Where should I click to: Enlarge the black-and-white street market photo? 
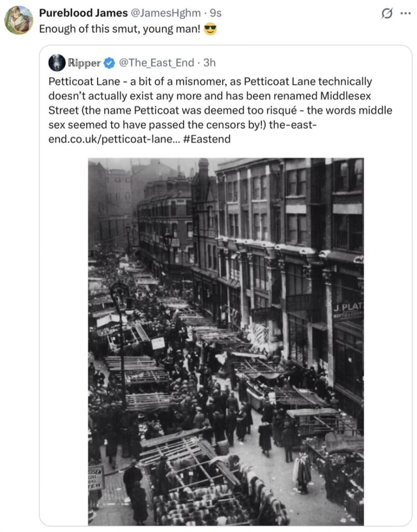coord(226,342)
